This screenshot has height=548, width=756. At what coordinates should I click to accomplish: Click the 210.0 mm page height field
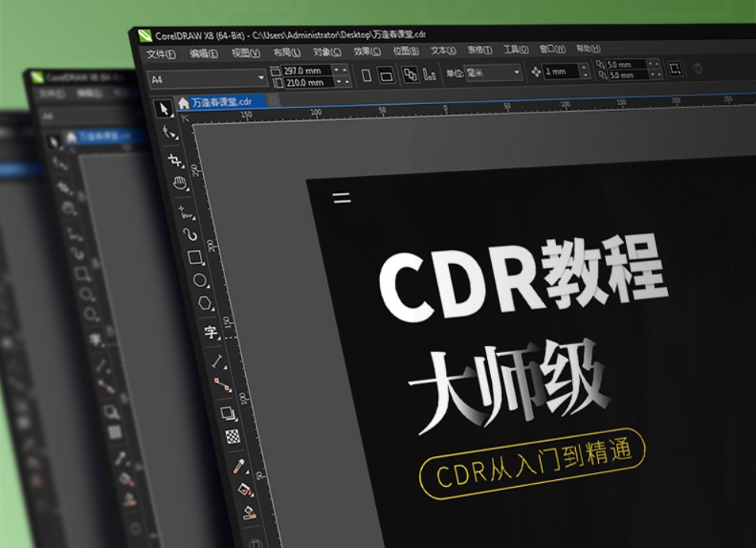click(x=309, y=83)
